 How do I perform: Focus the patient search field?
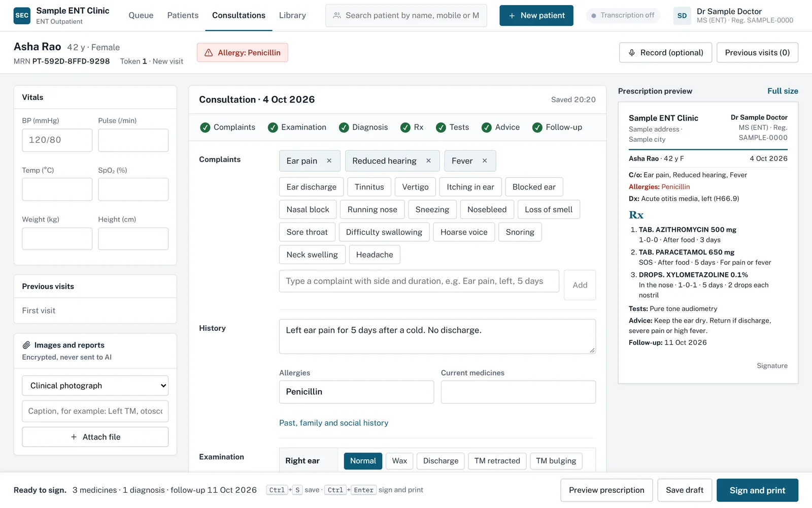point(406,16)
